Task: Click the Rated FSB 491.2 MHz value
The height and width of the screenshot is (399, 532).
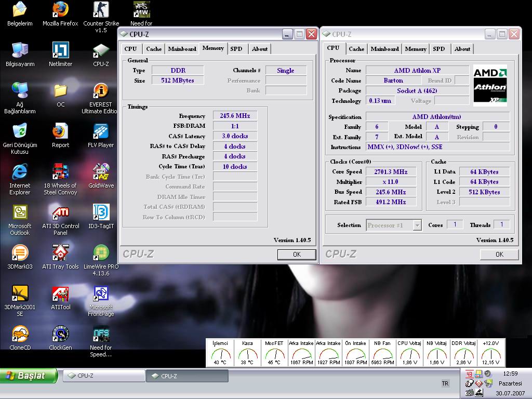Action: [x=391, y=202]
